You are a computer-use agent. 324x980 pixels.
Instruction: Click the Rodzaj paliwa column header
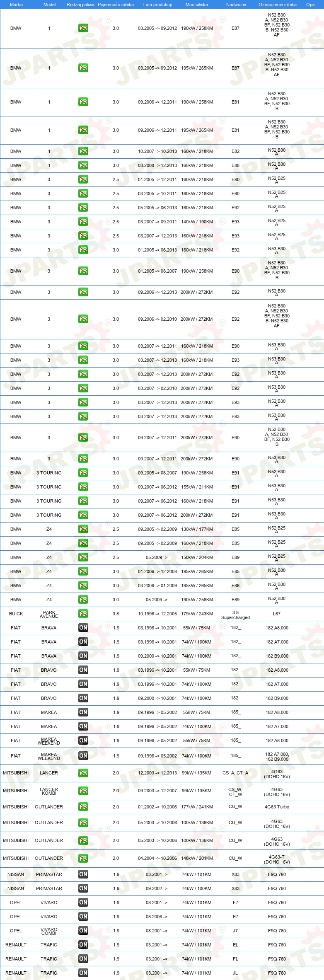pyautogui.click(x=80, y=5)
